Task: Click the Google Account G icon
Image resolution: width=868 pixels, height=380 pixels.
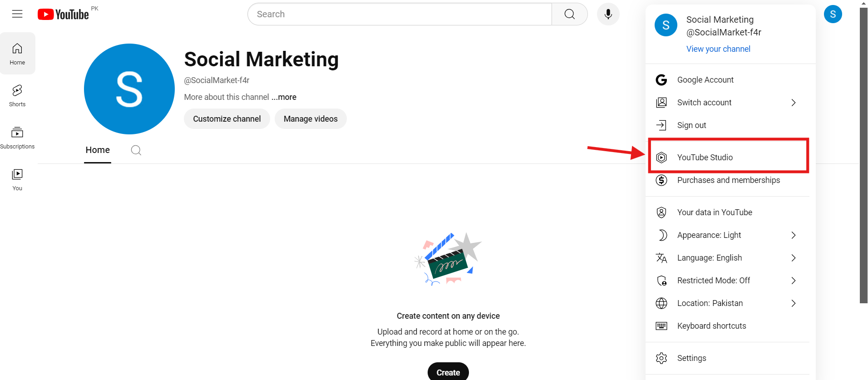Action: coord(661,80)
